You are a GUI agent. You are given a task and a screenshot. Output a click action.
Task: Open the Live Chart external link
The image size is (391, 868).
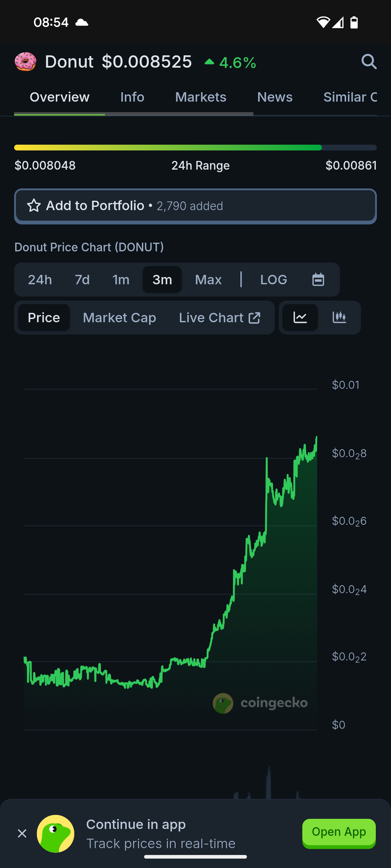pos(219,318)
